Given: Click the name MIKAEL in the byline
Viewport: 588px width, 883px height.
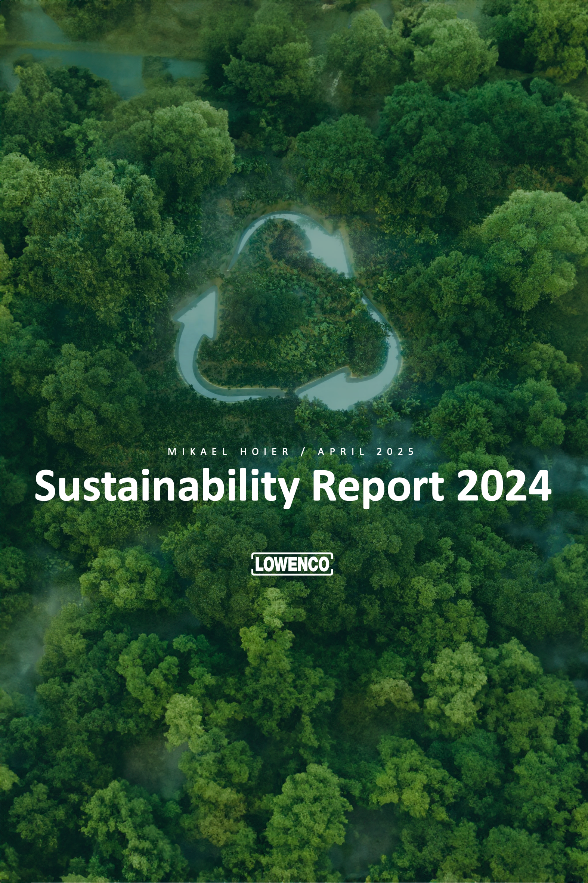Looking at the screenshot, I should (x=198, y=452).
